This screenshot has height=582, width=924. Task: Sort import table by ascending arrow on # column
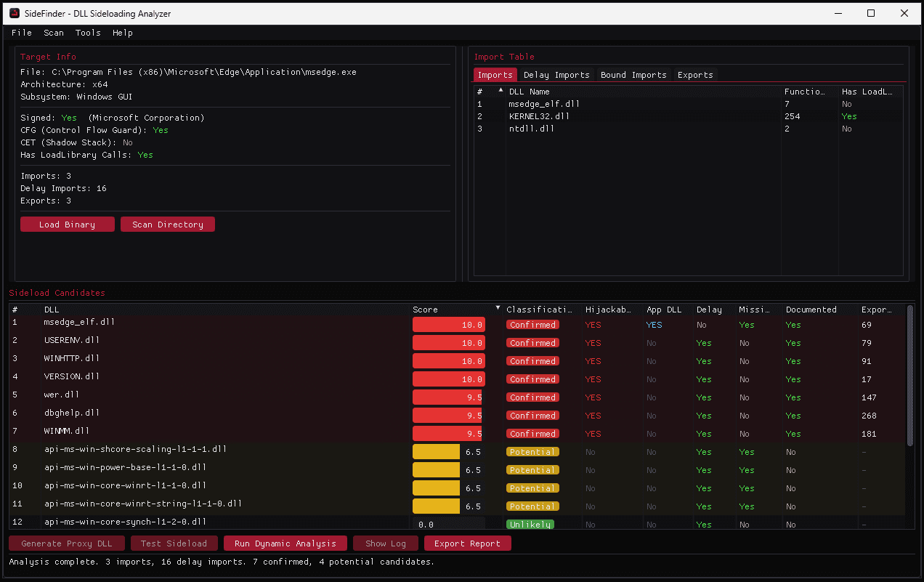coord(500,89)
